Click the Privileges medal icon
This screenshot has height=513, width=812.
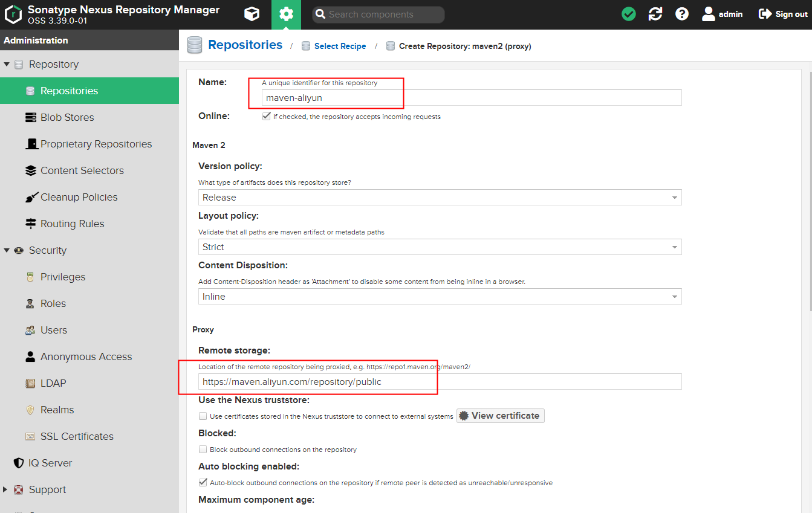pyautogui.click(x=30, y=277)
